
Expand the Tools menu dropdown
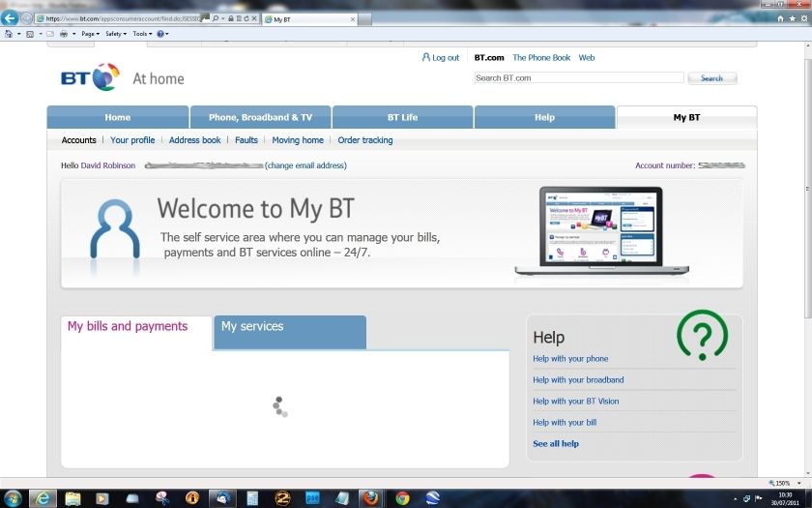[142, 34]
